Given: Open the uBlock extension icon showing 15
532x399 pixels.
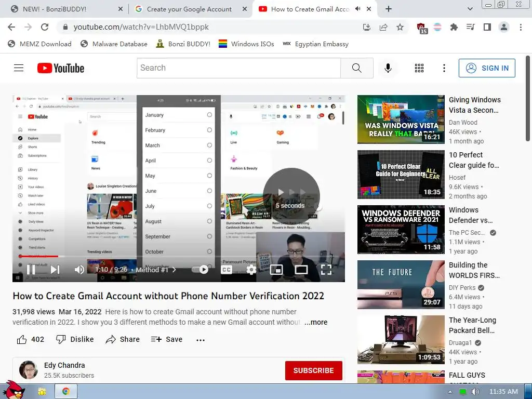Looking at the screenshot, I should coord(421,28).
